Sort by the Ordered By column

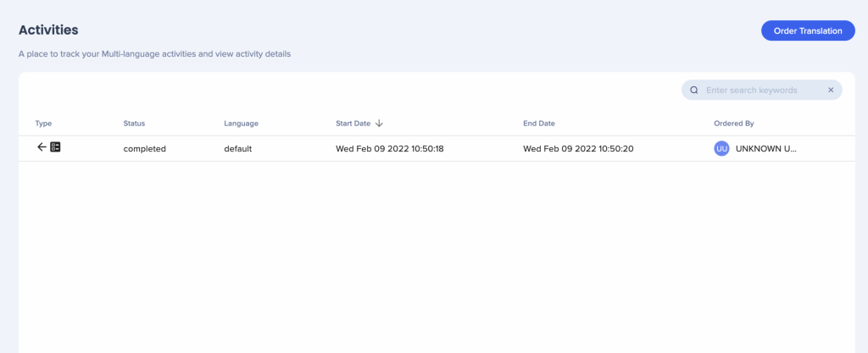(x=733, y=124)
